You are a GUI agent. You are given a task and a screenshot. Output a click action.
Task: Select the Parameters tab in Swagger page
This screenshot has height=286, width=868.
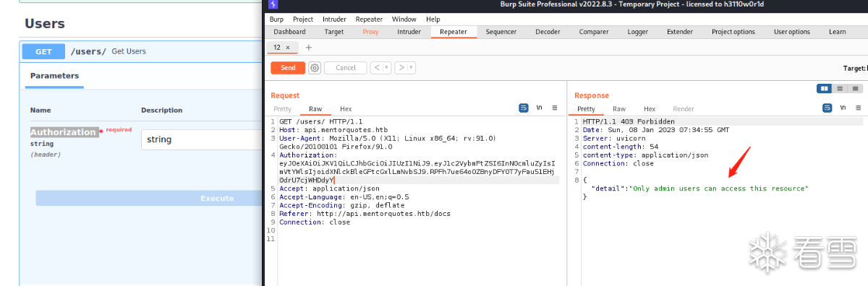pos(55,76)
